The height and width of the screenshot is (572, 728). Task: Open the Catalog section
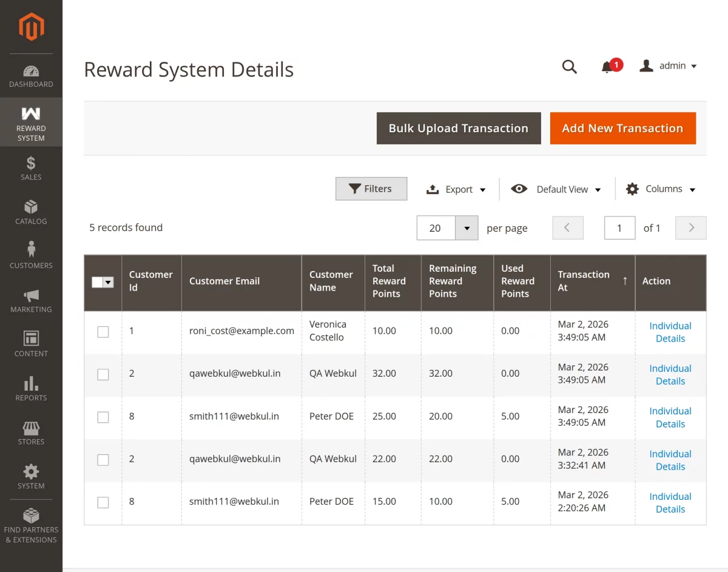31,211
